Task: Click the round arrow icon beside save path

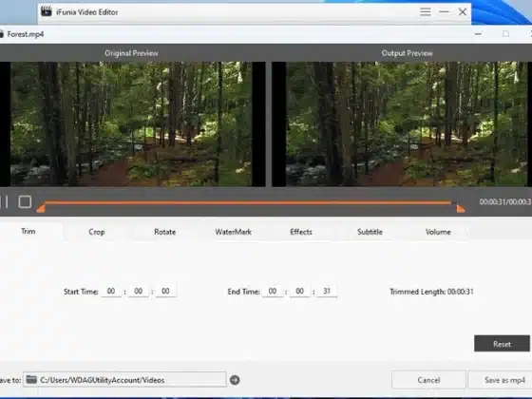Action: (235, 380)
